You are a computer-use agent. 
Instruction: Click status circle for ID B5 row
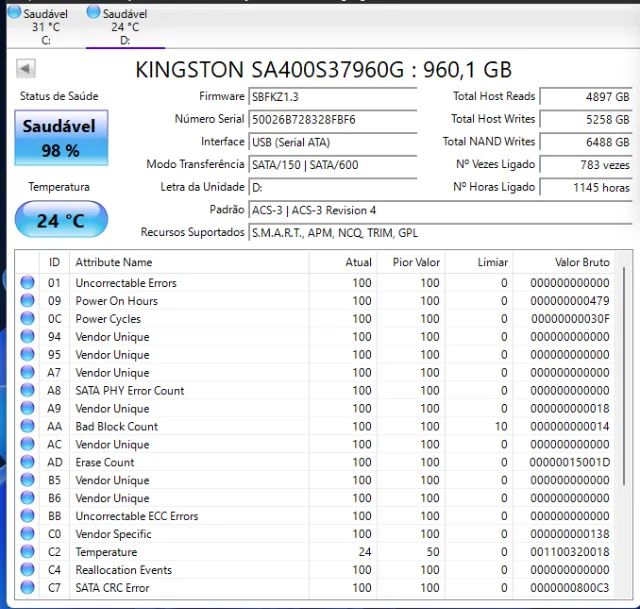pos(27,480)
